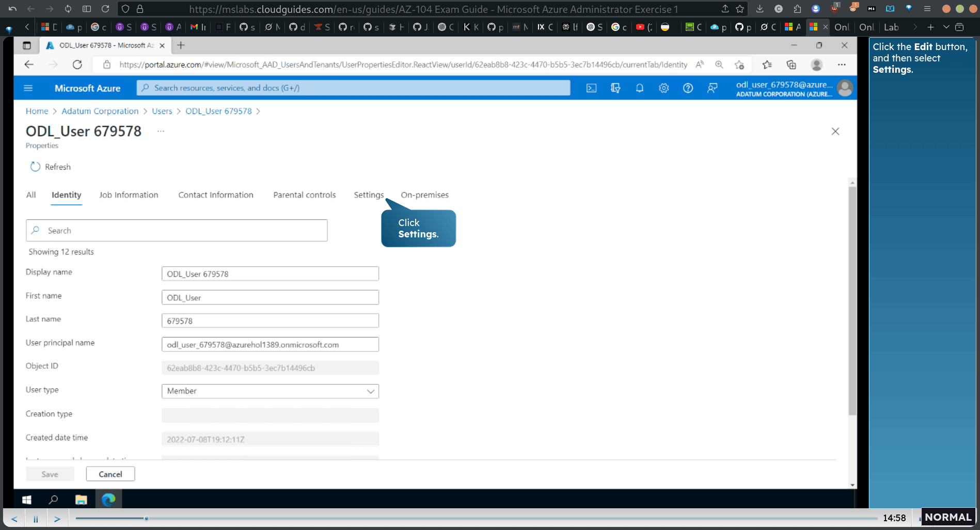
Task: Click the Home breadcrumb link
Action: 37,111
